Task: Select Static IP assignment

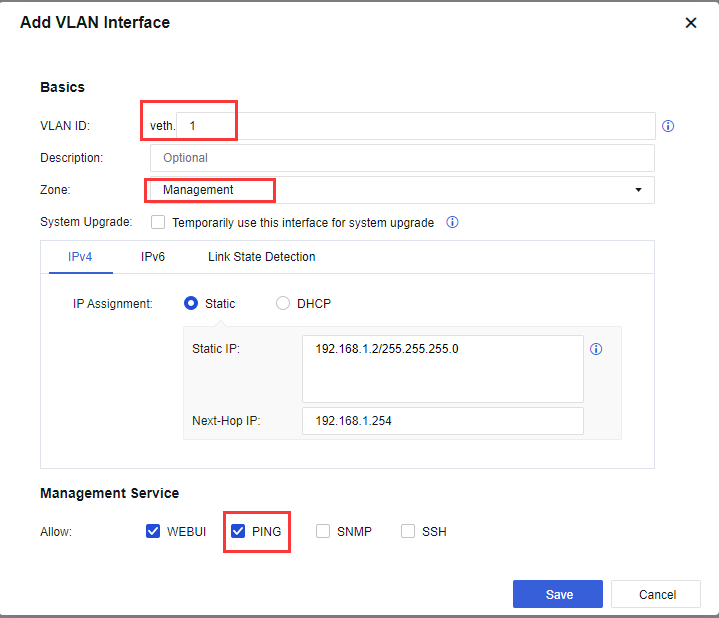Action: 191,303
